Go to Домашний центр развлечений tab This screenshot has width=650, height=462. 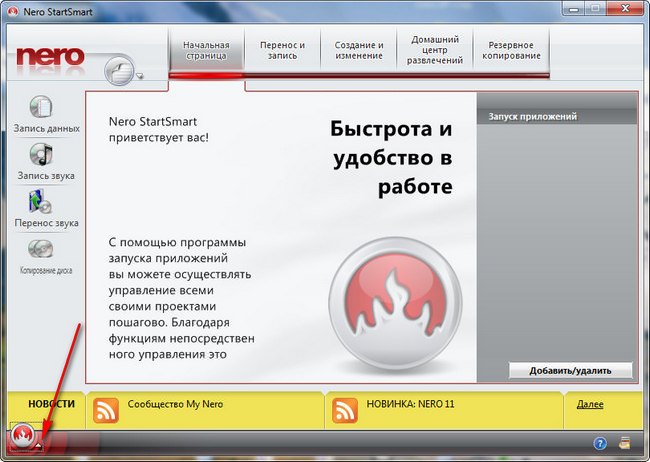point(434,50)
